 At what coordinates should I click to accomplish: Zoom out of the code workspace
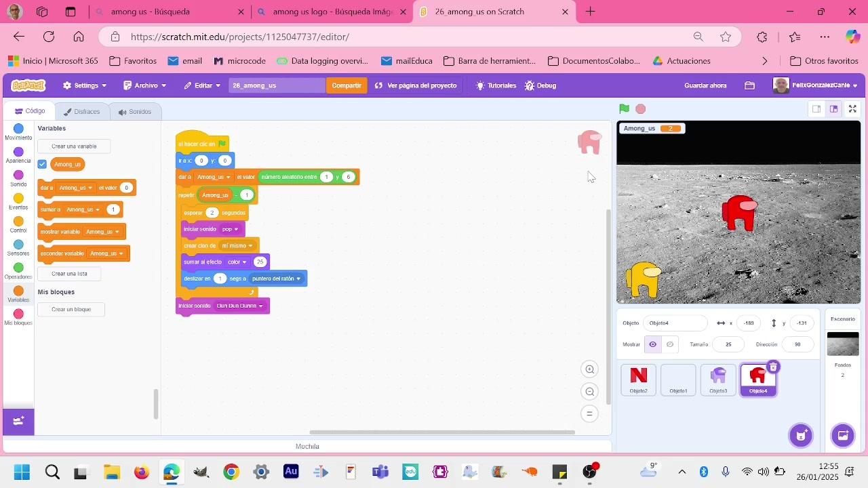(590, 392)
